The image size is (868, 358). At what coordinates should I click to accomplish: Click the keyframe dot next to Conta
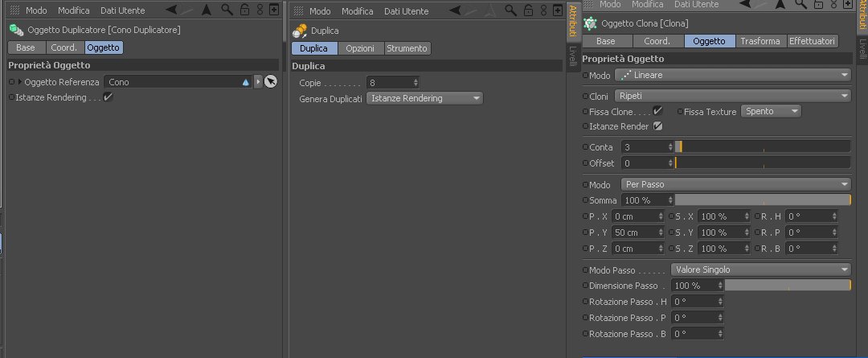coord(586,147)
